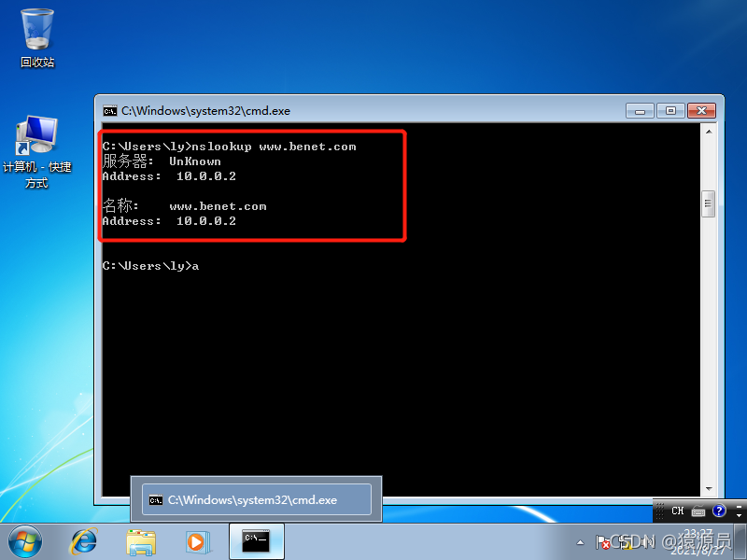747x560 pixels.
Task: Click the console scrollbar down arrow
Action: [709, 488]
